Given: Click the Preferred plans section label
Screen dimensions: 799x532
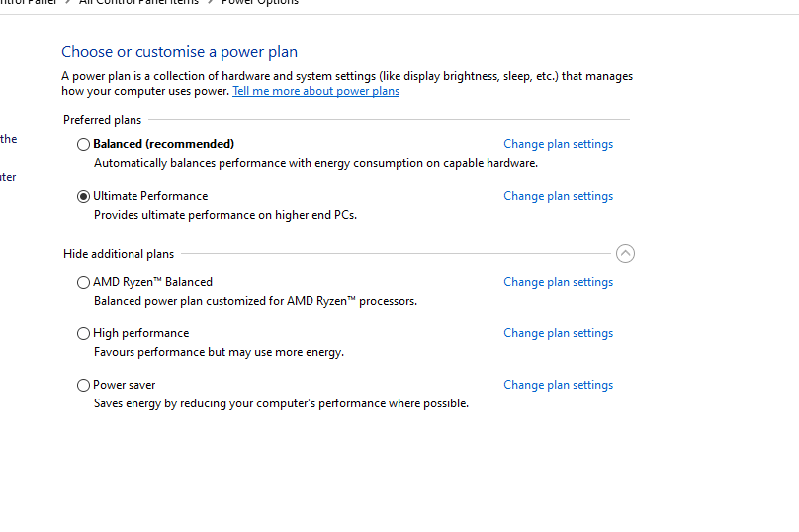Looking at the screenshot, I should click(x=102, y=120).
